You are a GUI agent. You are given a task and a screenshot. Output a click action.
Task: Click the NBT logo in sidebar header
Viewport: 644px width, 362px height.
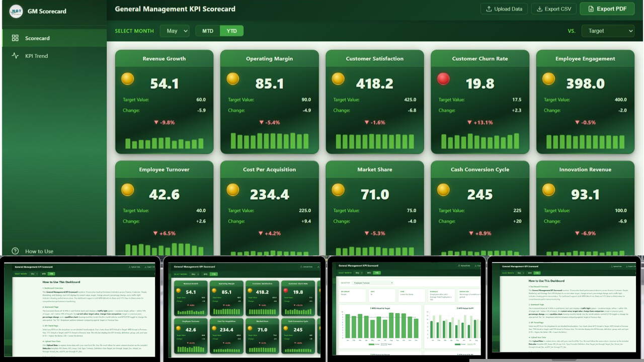(16, 11)
